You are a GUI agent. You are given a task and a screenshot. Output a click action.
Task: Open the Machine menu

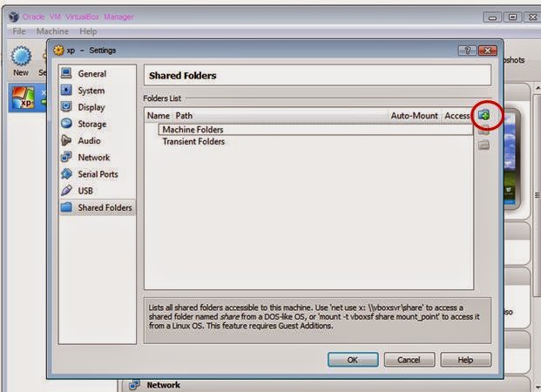52,31
